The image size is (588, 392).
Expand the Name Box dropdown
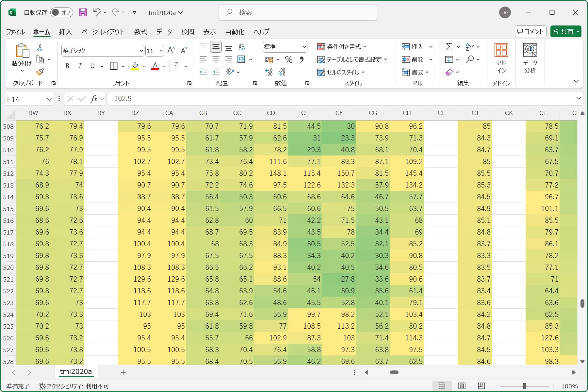(x=49, y=99)
